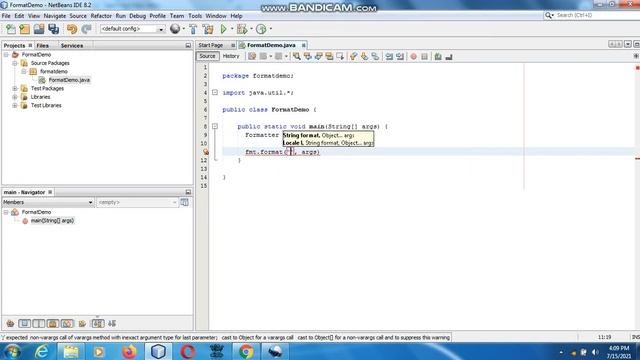Click the Save All toolbar icon

coord(53,29)
